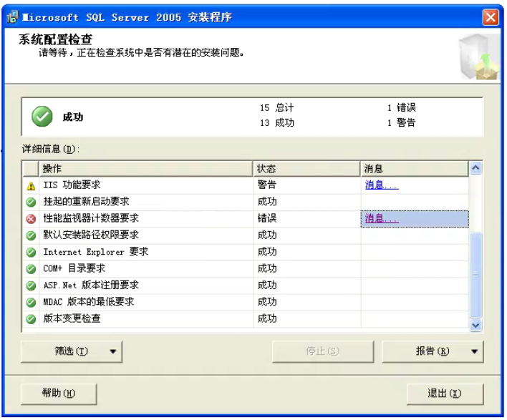
Task: Sort by the 状态 column header
Action: (306, 169)
